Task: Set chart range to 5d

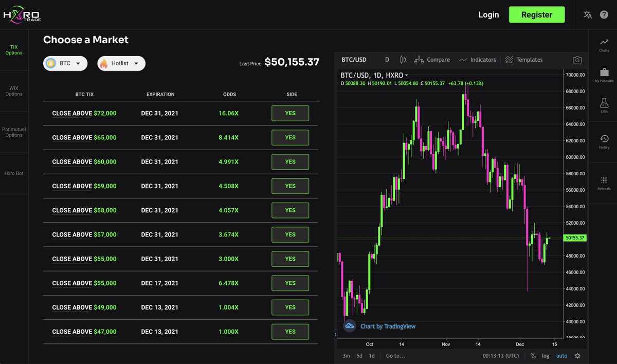Action: point(359,356)
